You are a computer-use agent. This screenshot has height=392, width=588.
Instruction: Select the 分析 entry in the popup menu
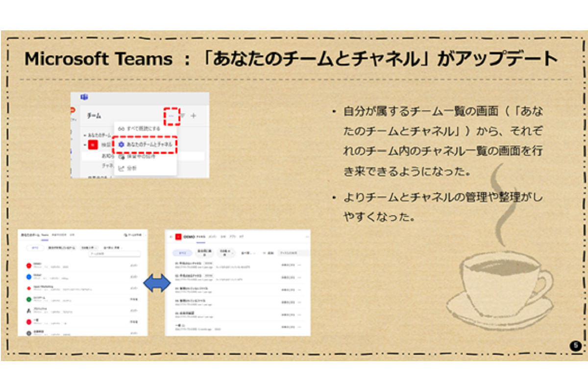tap(145, 169)
